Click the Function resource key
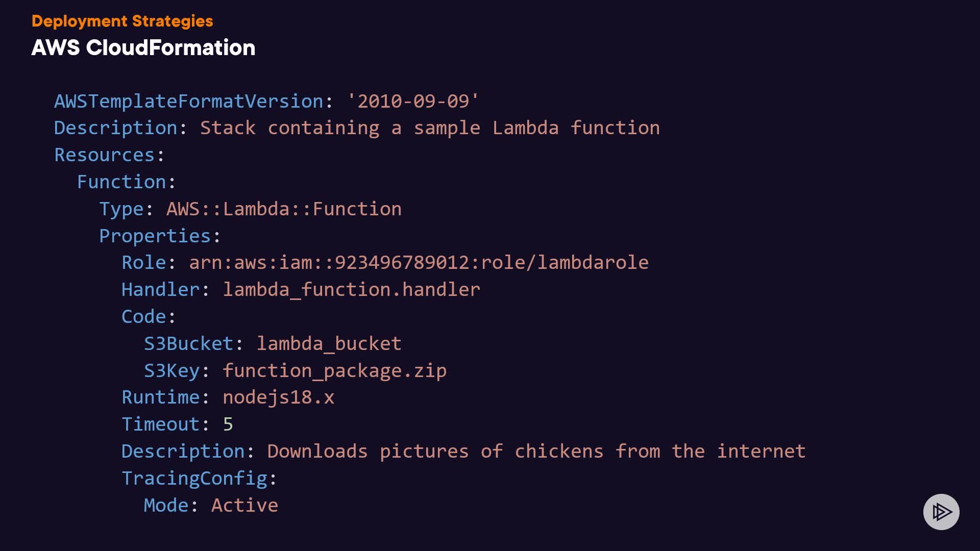The width and height of the screenshot is (980, 551). pyautogui.click(x=121, y=182)
